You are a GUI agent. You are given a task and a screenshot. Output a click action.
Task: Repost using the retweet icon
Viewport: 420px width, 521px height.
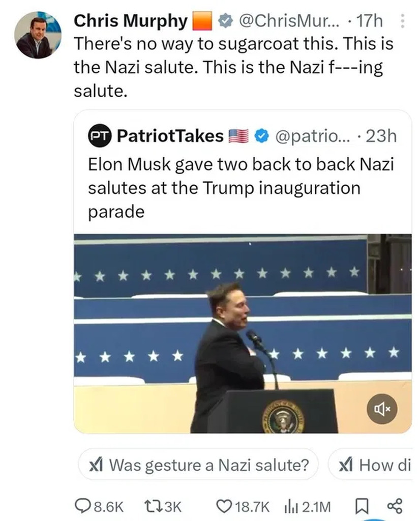tap(152, 506)
